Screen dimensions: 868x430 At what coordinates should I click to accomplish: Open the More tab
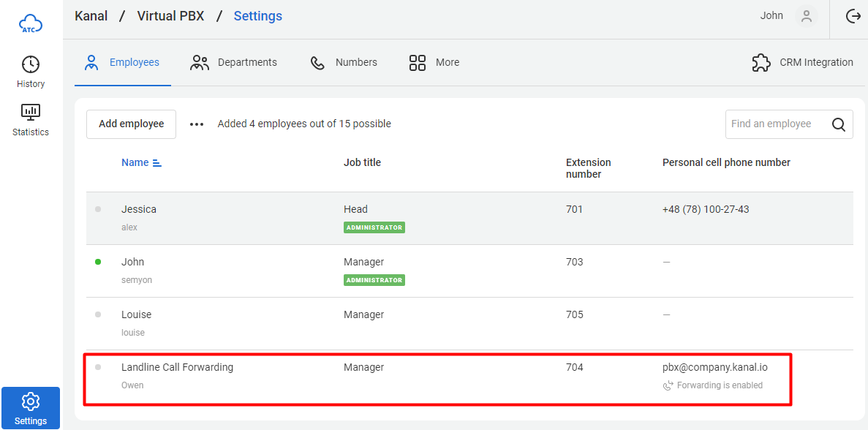[434, 63]
